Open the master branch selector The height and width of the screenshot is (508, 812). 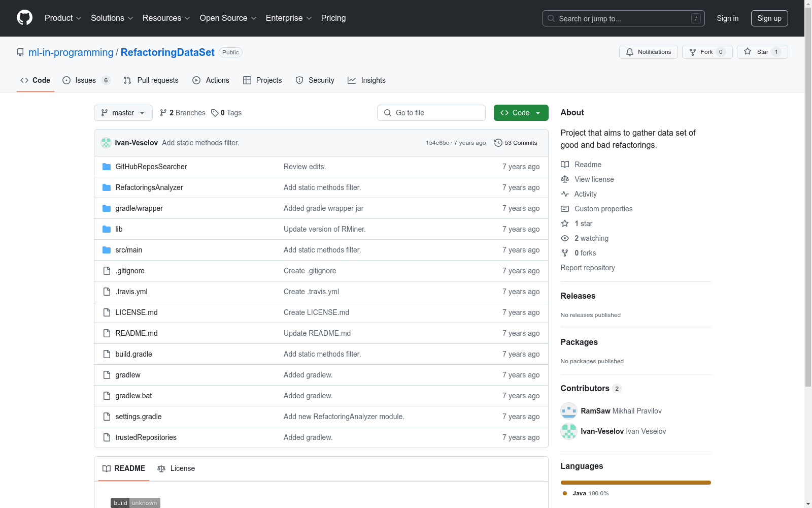(123, 113)
